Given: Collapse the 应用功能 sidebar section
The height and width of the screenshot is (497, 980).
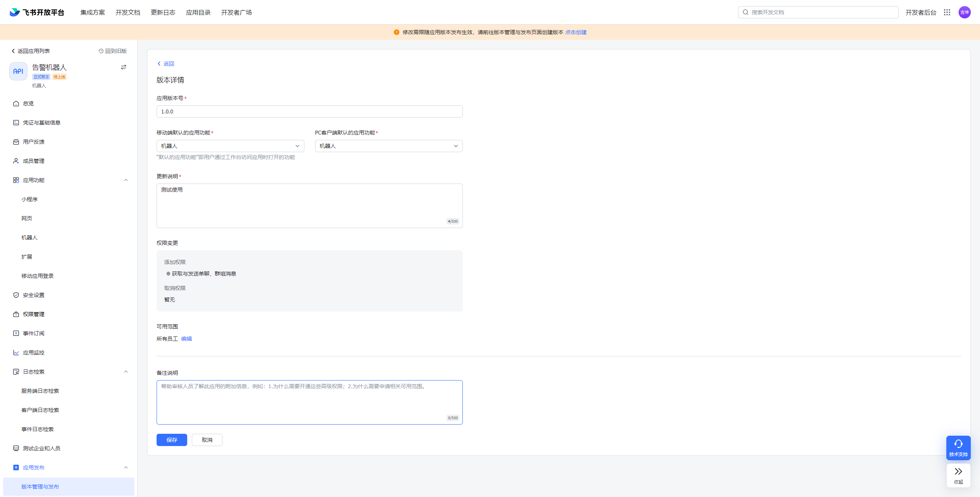Looking at the screenshot, I should pyautogui.click(x=126, y=180).
